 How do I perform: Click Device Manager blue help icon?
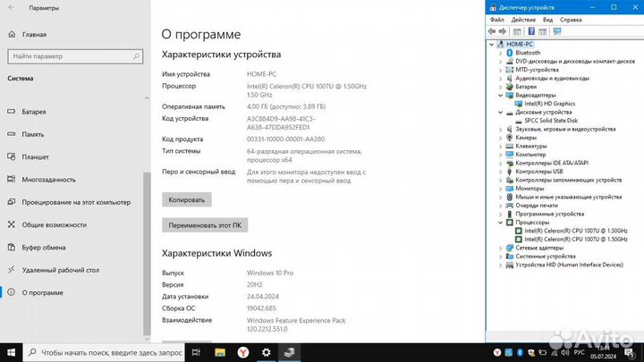pos(531,31)
